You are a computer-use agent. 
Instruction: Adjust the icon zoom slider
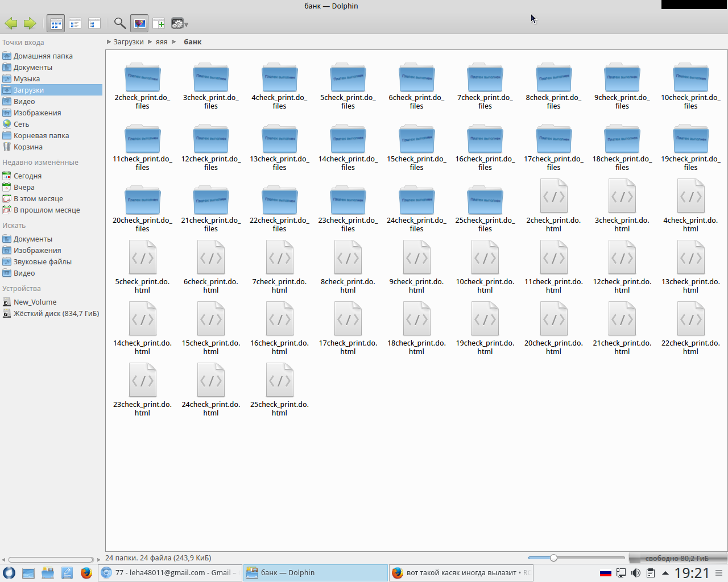pos(553,558)
